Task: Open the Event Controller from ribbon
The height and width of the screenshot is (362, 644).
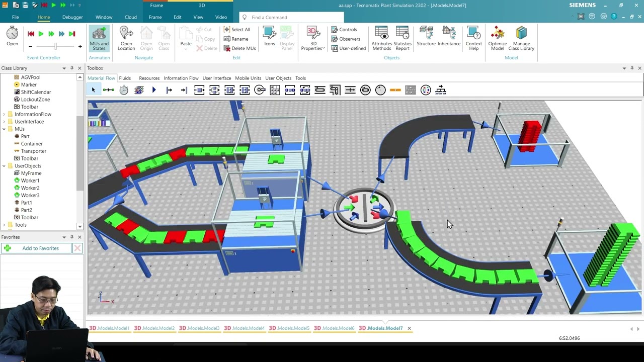Action: click(12, 37)
